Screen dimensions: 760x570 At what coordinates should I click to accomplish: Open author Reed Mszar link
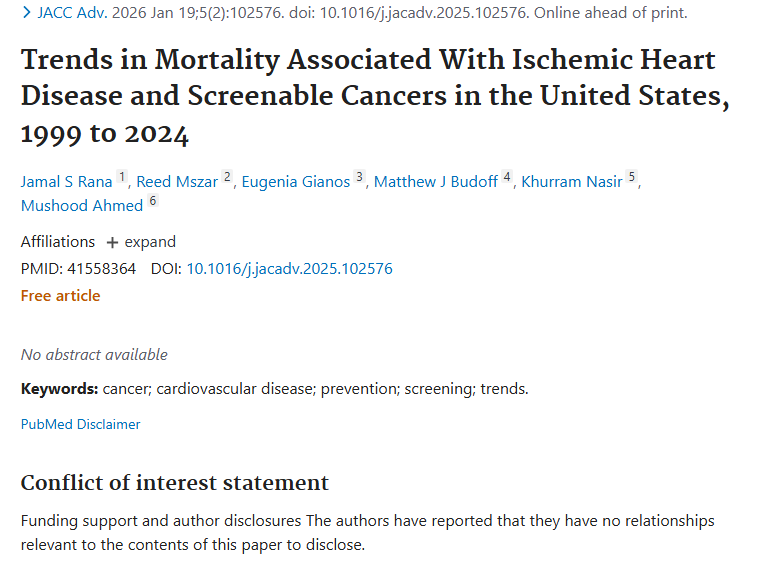coord(177,181)
